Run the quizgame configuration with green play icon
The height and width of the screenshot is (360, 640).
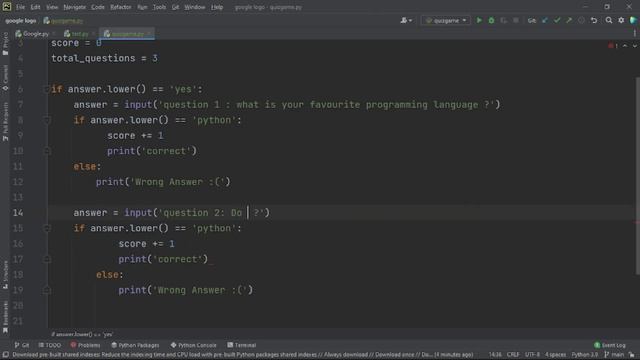[479, 20]
